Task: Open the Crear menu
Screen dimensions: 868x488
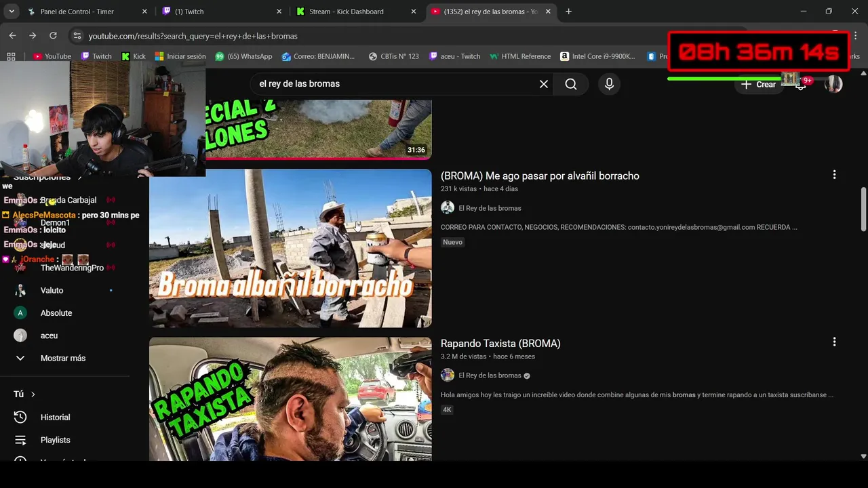Action: (x=758, y=85)
